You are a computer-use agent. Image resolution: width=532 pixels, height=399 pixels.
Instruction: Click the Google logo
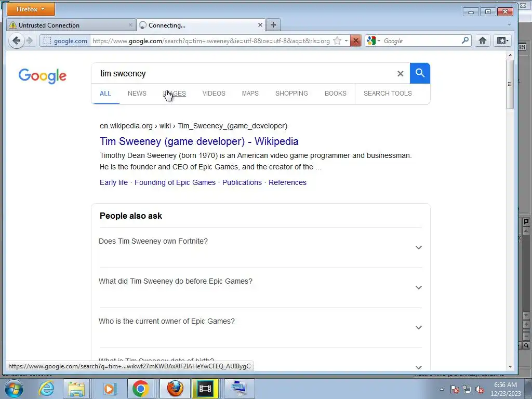43,76
